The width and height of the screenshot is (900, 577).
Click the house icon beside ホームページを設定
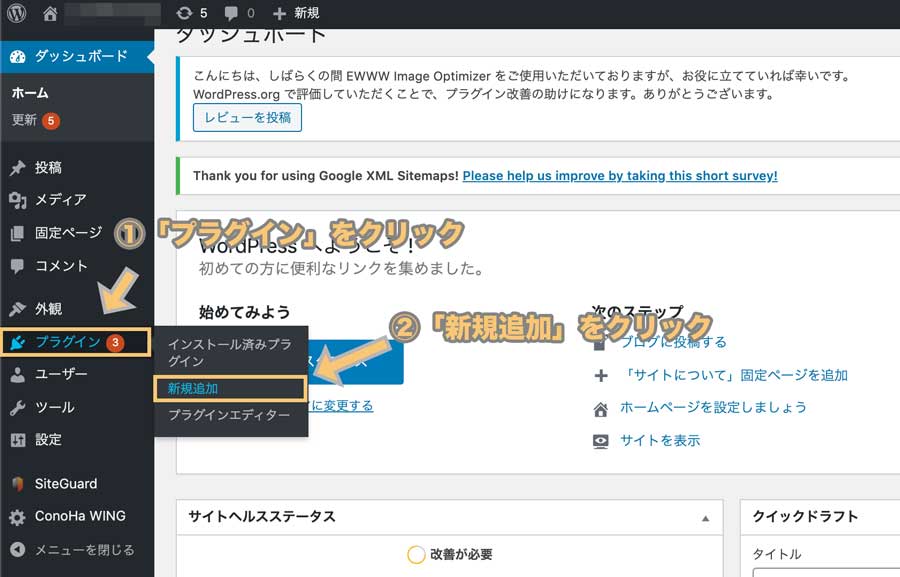(601, 409)
